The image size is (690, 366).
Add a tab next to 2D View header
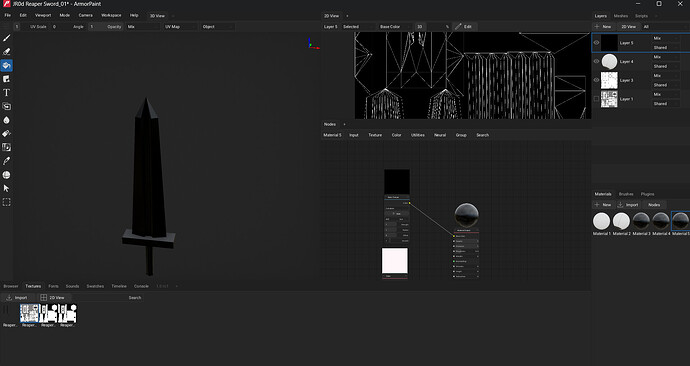(x=347, y=16)
